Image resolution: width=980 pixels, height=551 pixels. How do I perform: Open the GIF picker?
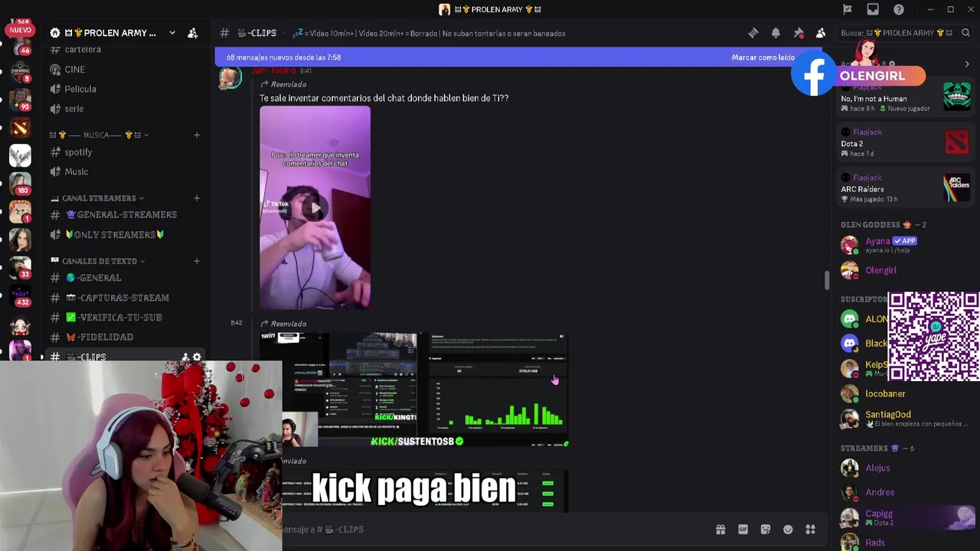(x=743, y=530)
